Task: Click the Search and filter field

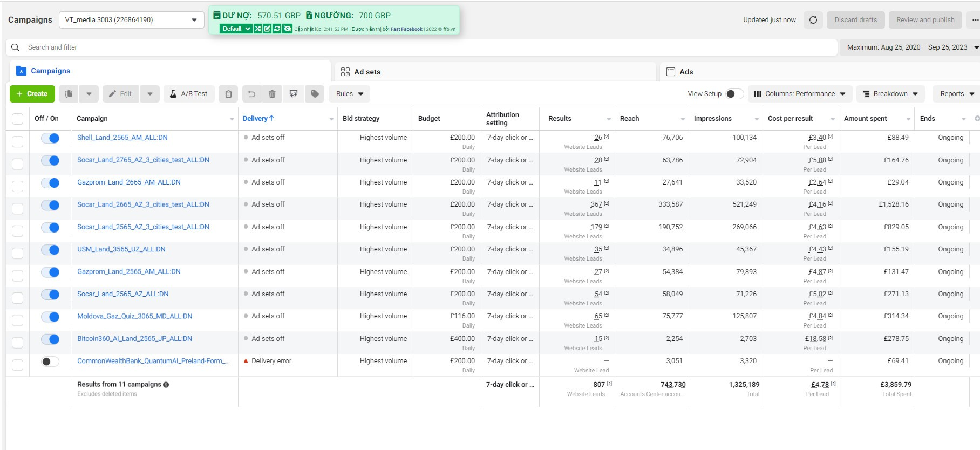Action: 421,47
